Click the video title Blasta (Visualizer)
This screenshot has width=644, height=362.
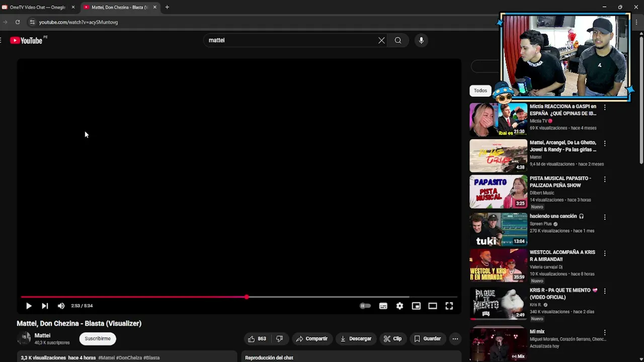click(79, 323)
